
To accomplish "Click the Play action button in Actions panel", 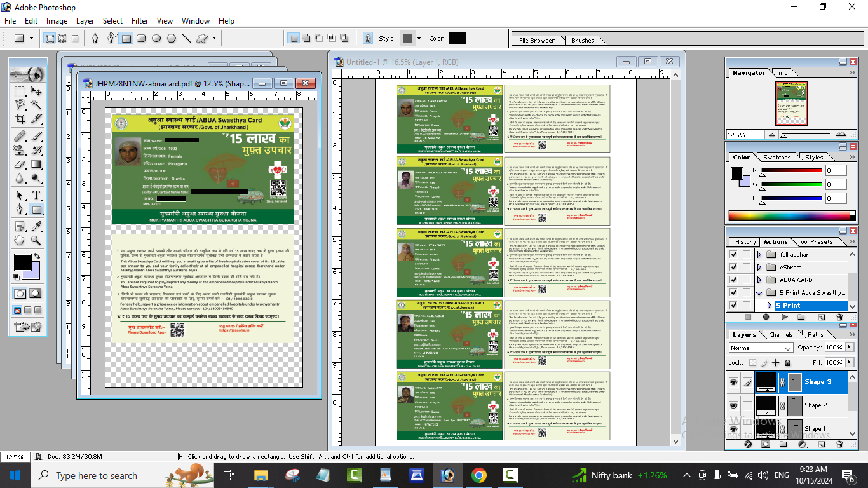I will pyautogui.click(x=785, y=316).
